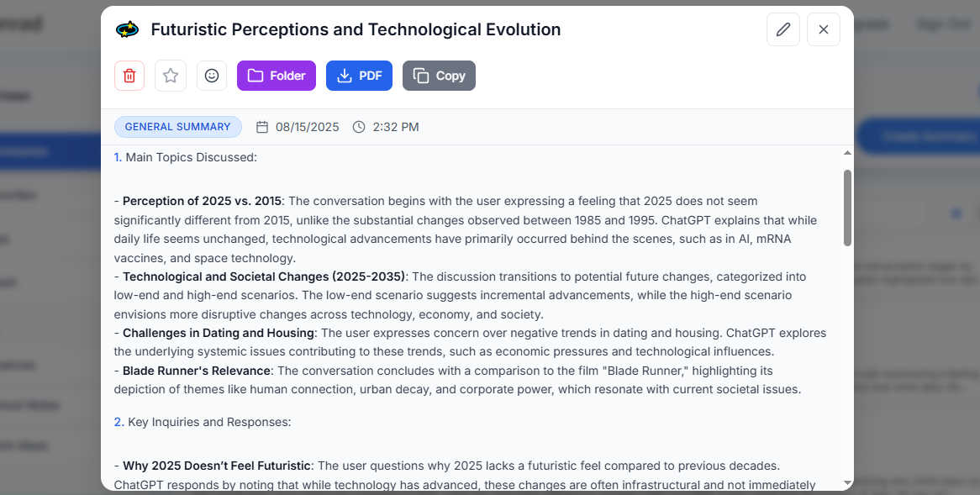Screen dimensions: 980x495
Task: Move summary using the Folder button
Action: tap(277, 76)
